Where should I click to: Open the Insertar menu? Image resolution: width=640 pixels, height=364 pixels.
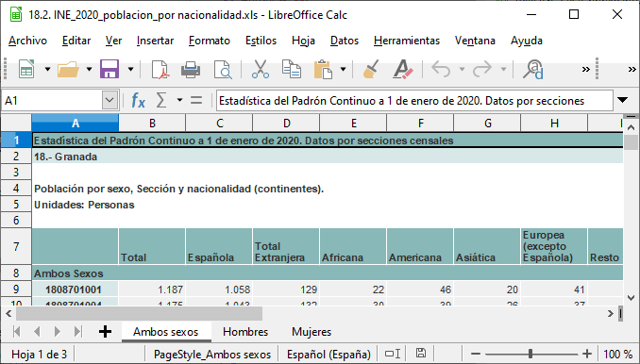[x=155, y=41]
